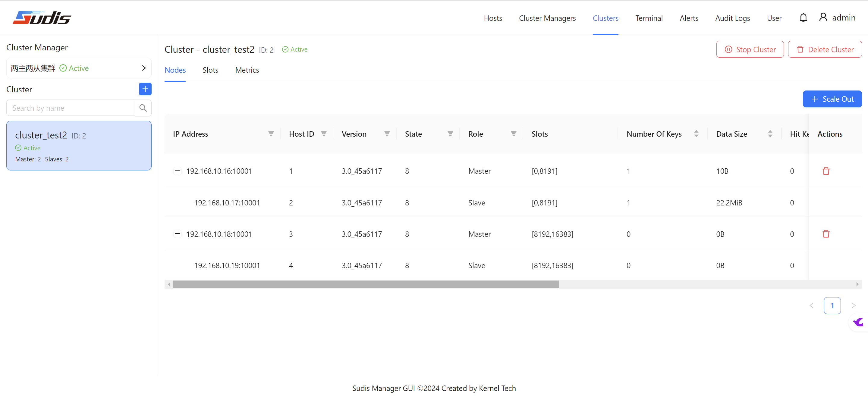Open the Terminal page
Viewport: 868px width, 400px height.
pyautogui.click(x=649, y=18)
